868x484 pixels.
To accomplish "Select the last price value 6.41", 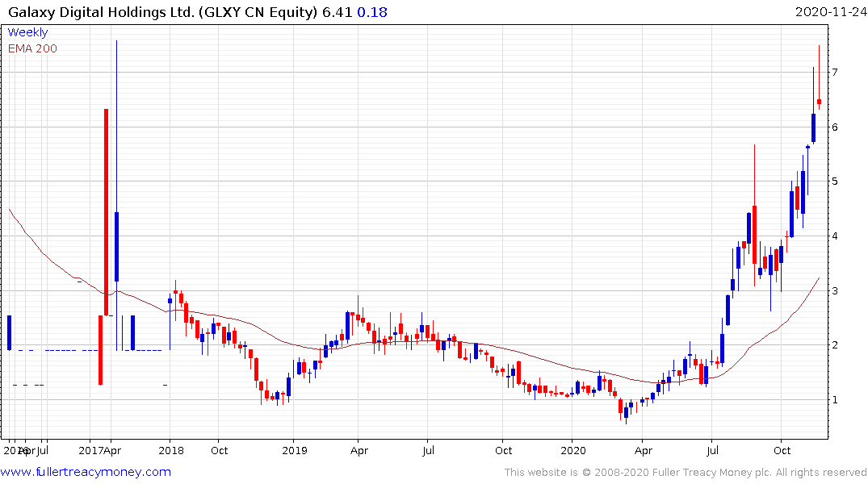I will pos(338,11).
